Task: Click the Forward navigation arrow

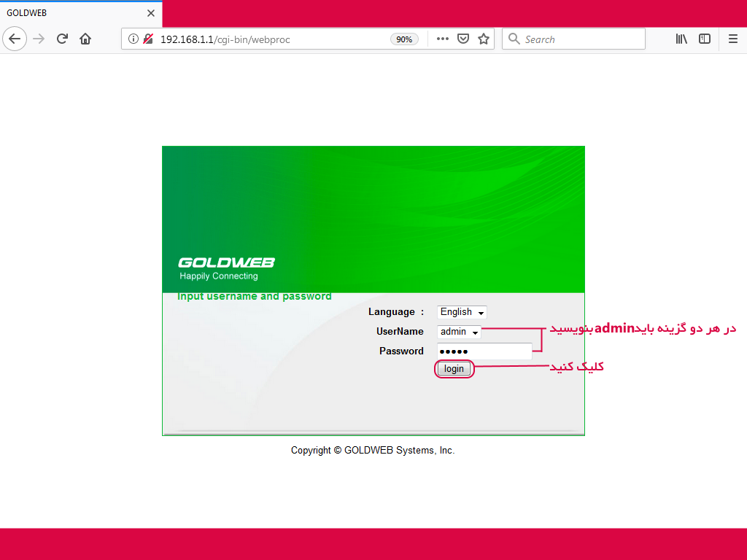Action: (x=39, y=39)
